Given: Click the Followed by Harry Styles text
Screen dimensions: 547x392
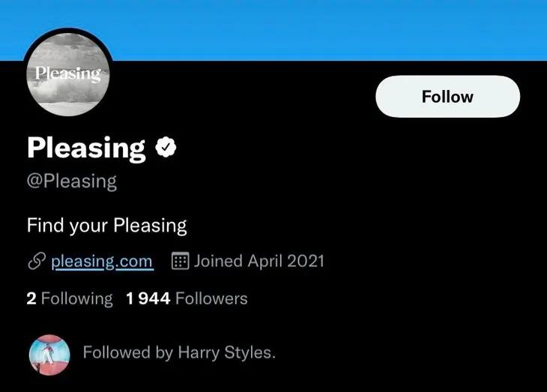Looking at the screenshot, I should pyautogui.click(x=178, y=352).
